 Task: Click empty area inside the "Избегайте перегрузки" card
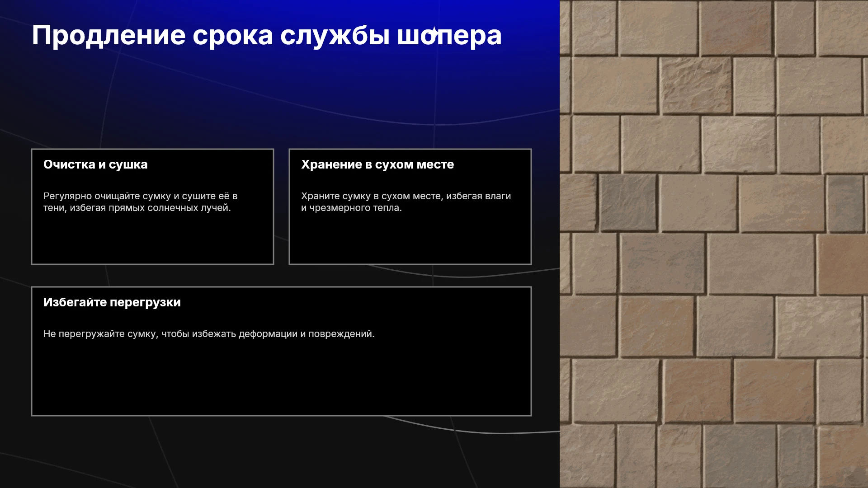tap(281, 380)
